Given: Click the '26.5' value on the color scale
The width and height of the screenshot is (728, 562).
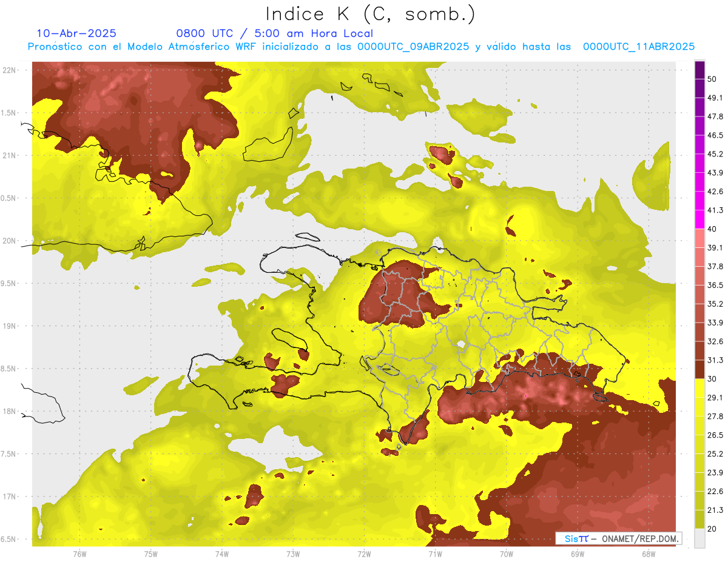Looking at the screenshot, I should click(x=716, y=435).
